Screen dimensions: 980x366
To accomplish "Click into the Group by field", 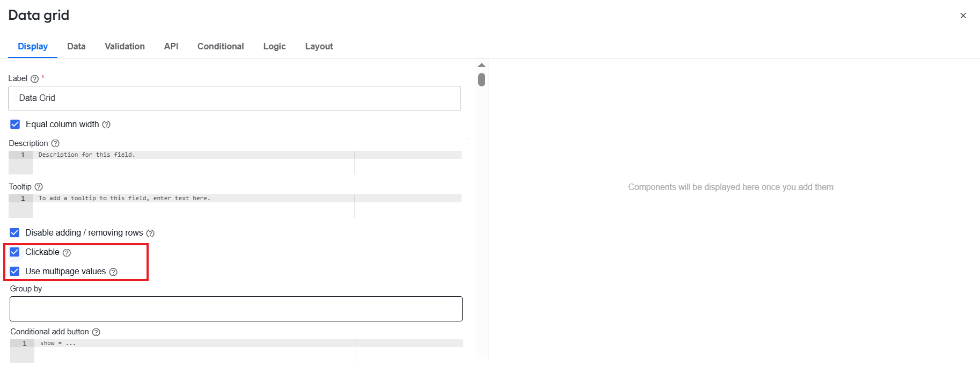I will pos(236,309).
